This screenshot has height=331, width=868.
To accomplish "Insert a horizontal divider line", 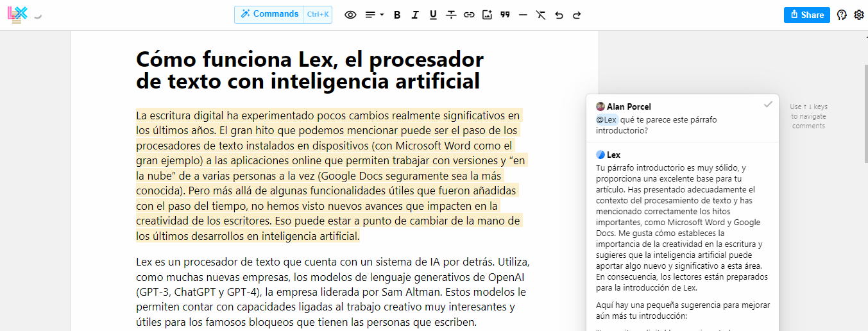I will [523, 15].
